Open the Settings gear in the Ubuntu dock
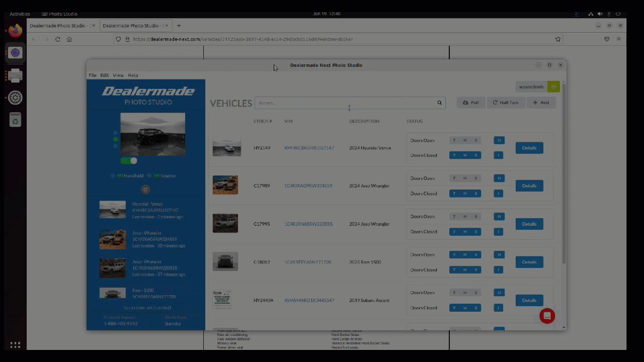This screenshot has width=644, height=362. (x=15, y=98)
